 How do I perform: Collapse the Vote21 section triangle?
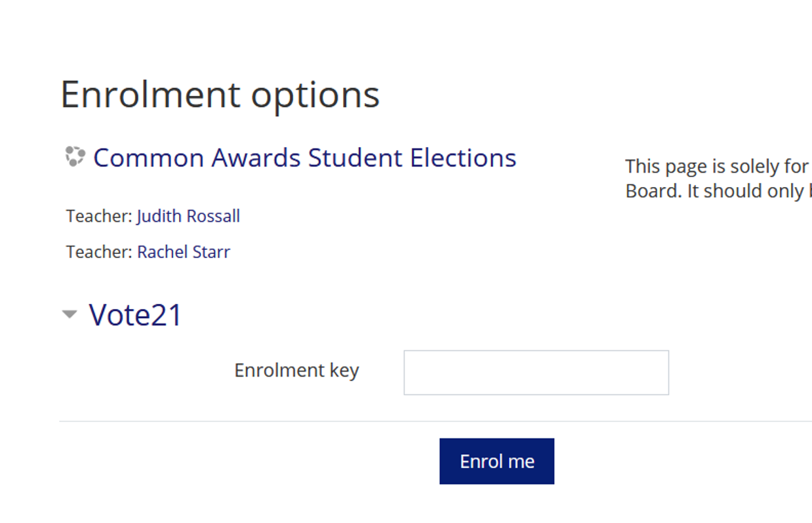70,314
